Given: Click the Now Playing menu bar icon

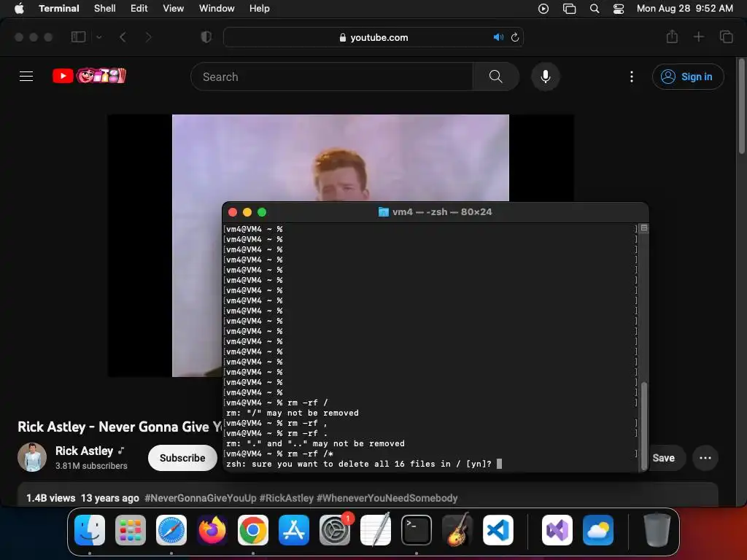Looking at the screenshot, I should 543,9.
